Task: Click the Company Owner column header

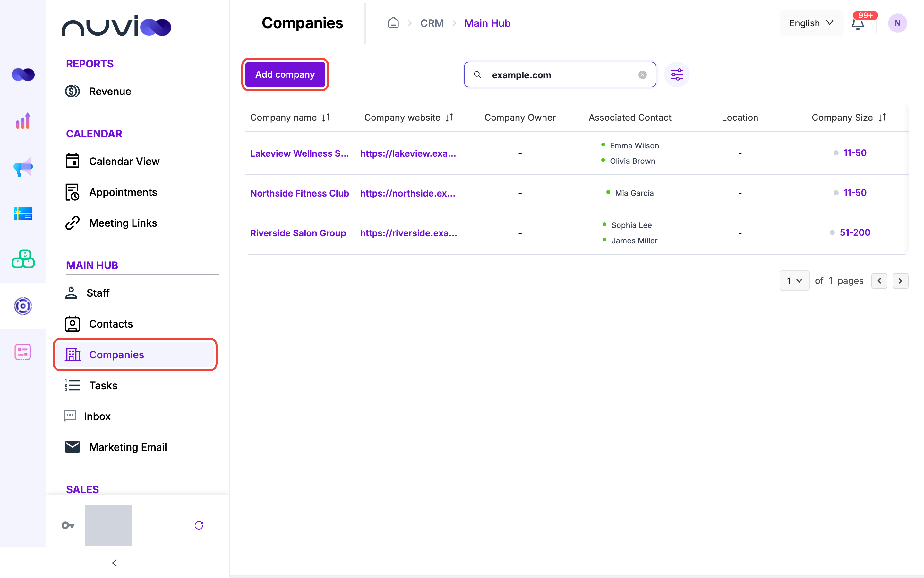Action: [x=520, y=118]
